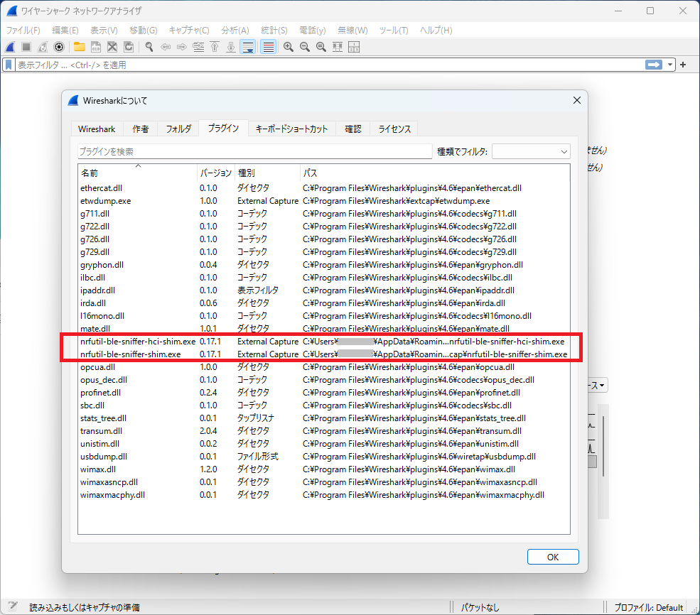Toggle packet colorization icon
The image size is (700, 615).
tap(268, 47)
